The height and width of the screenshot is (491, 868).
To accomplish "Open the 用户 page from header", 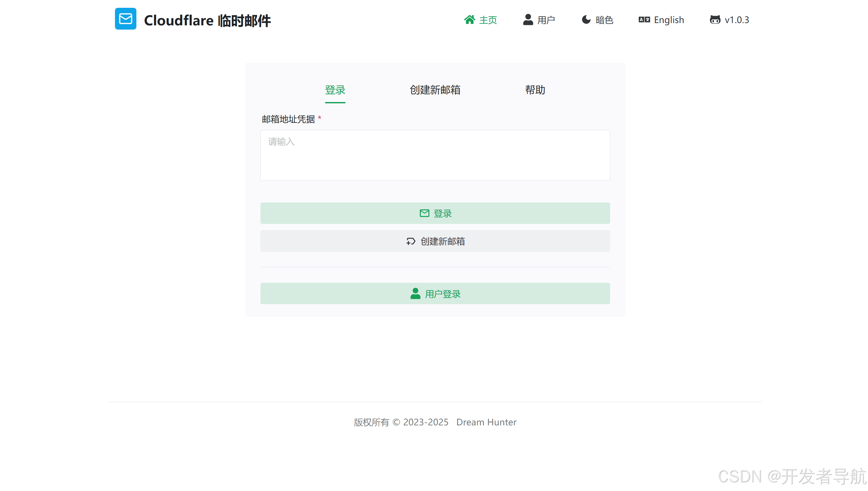I will pos(547,19).
